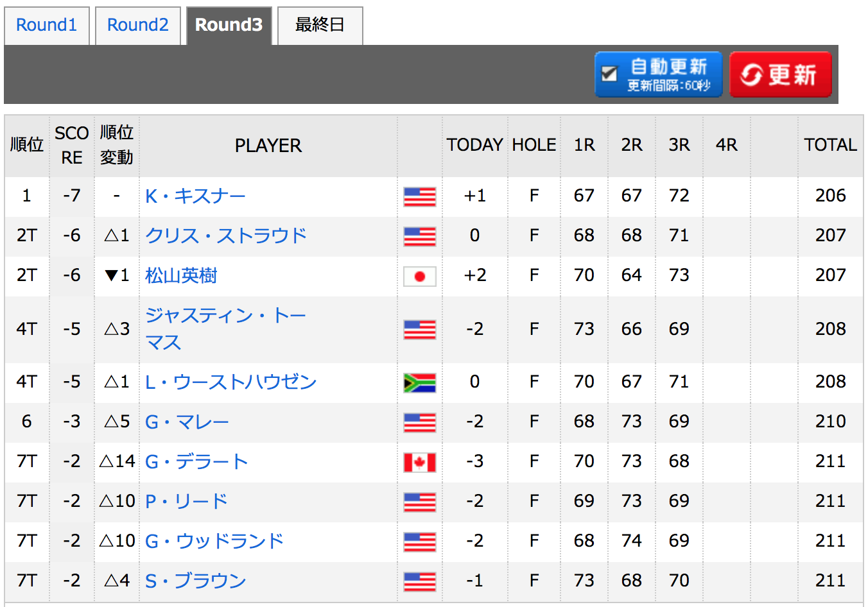Image resolution: width=868 pixels, height=607 pixels.
Task: Select the Round3 tab
Action: tap(229, 26)
